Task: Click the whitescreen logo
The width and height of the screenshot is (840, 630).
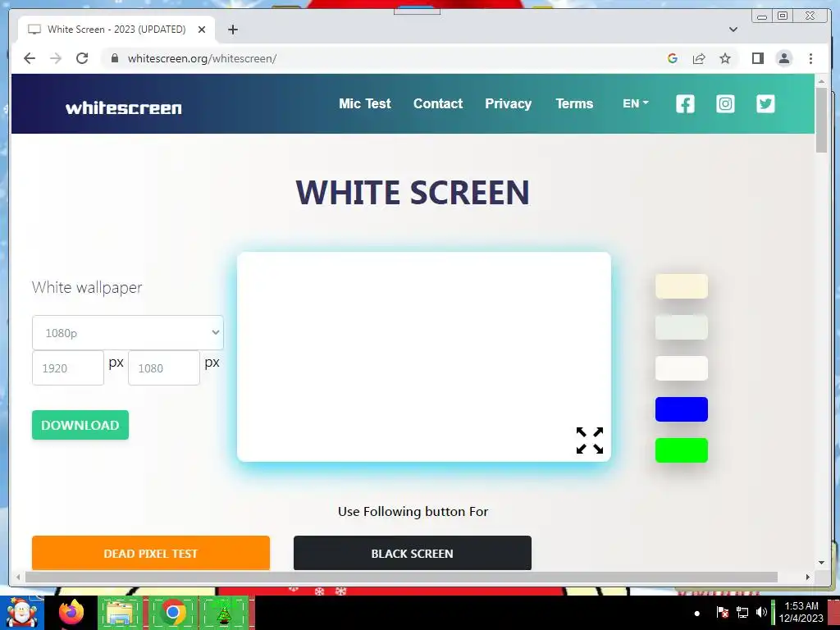Action: (x=124, y=107)
